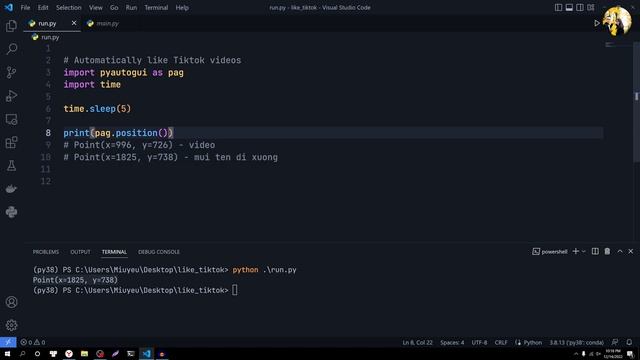Open Windows taskbar search

pos(22,354)
